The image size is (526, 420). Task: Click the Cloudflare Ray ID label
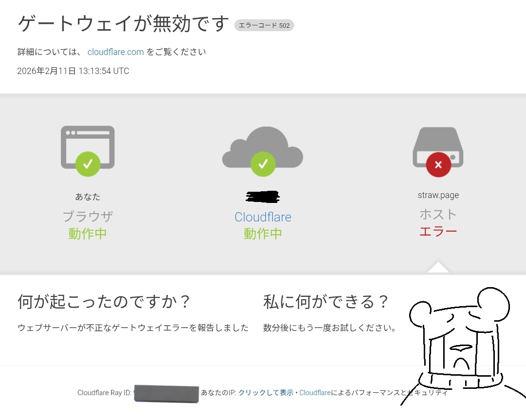point(104,393)
